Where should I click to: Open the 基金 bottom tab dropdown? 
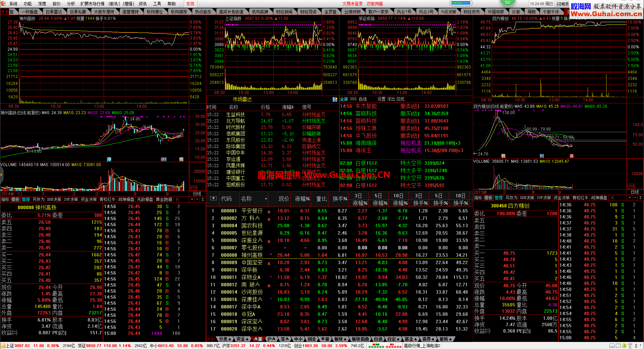(x=411, y=339)
